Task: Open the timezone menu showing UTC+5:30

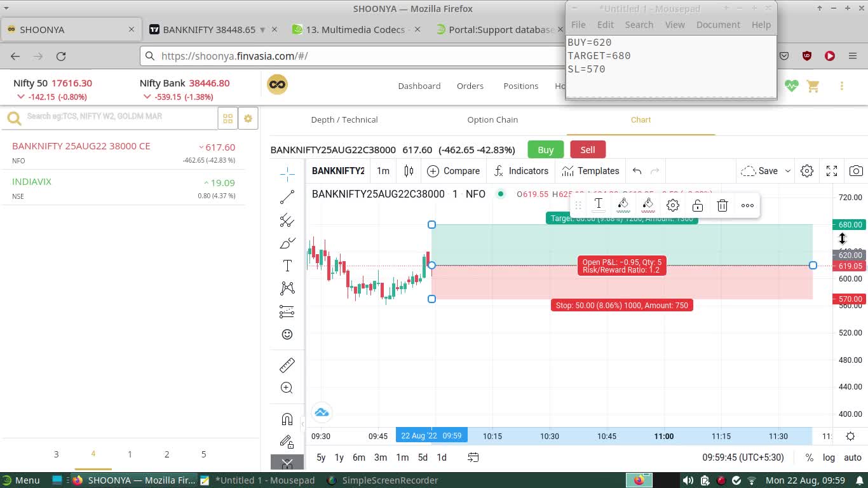Action: coord(743,457)
